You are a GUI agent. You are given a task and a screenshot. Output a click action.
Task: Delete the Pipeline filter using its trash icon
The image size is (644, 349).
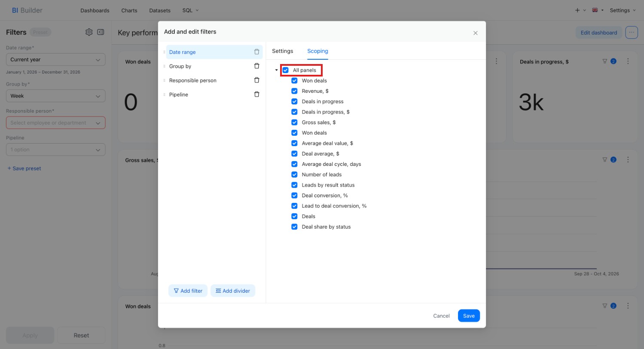(257, 95)
